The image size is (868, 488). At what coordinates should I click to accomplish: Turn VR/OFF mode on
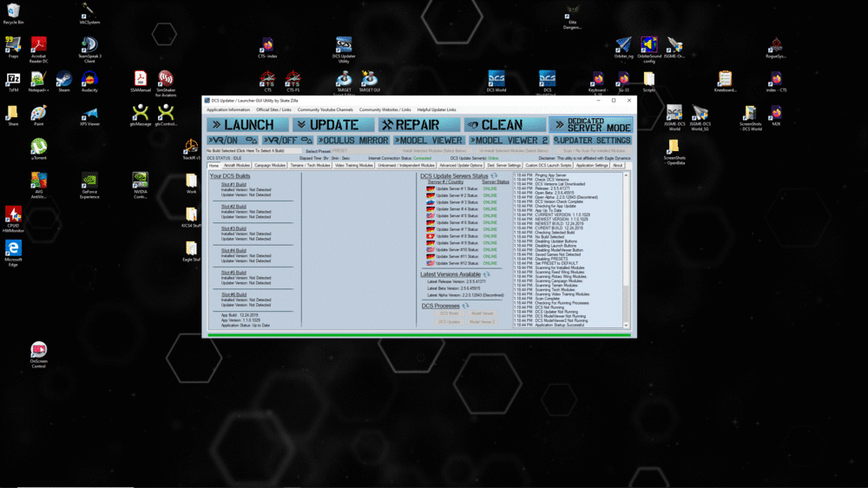(x=287, y=141)
